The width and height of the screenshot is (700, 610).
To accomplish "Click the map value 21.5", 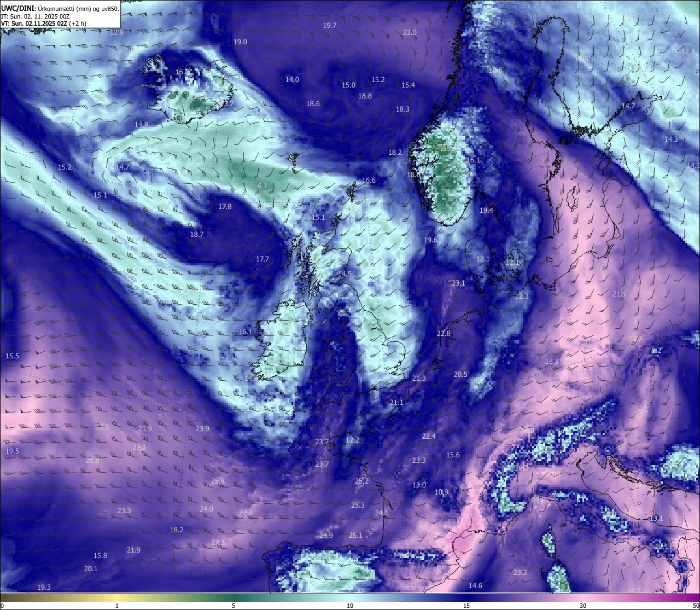I will point(619,294).
